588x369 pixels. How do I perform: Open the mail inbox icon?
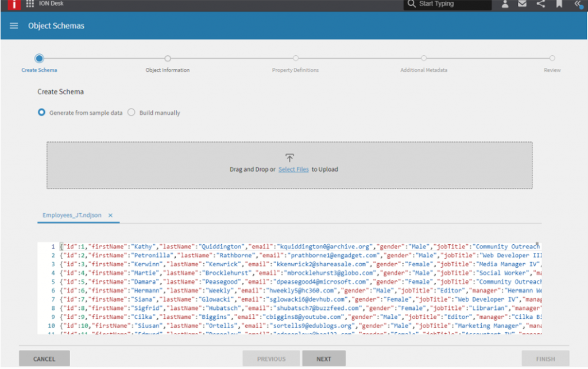[522, 5]
